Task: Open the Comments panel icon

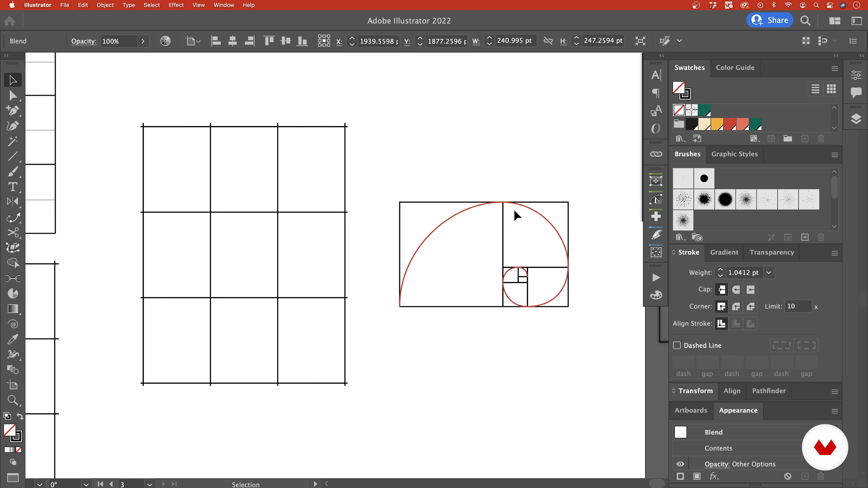Action: [x=856, y=92]
